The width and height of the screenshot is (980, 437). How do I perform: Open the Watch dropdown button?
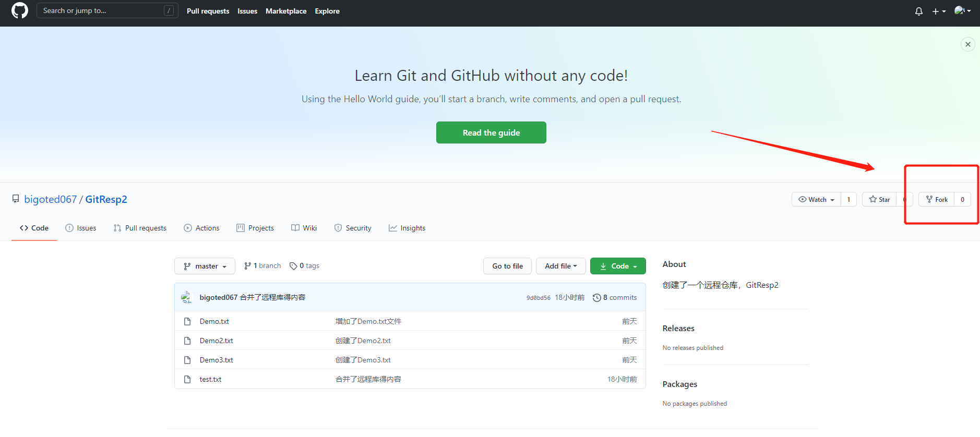[816, 199]
